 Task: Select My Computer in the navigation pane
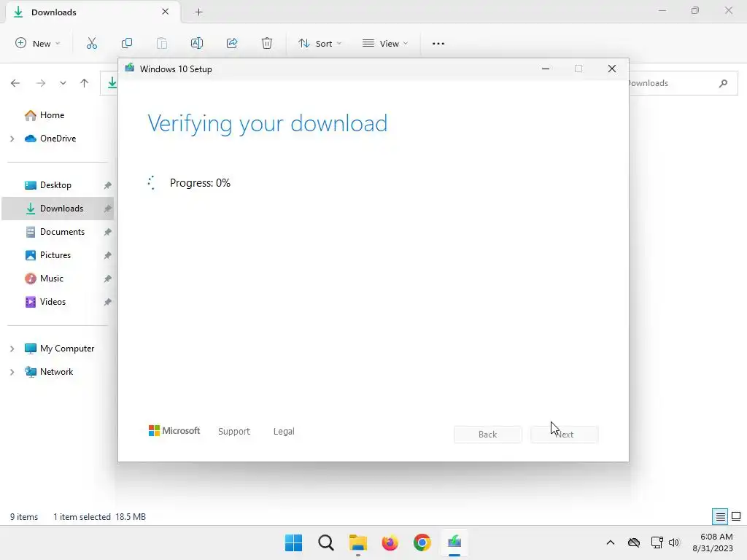tap(67, 348)
